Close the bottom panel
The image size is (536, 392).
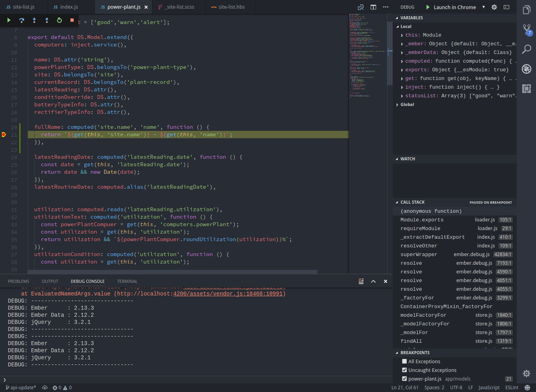tap(386, 281)
